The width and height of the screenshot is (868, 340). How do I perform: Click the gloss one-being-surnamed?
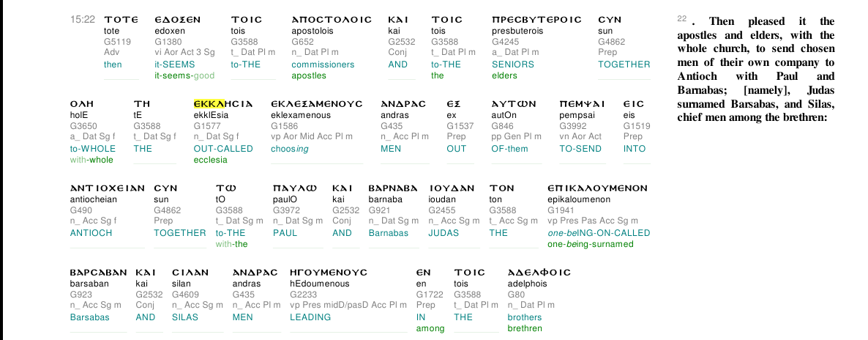click(x=590, y=244)
